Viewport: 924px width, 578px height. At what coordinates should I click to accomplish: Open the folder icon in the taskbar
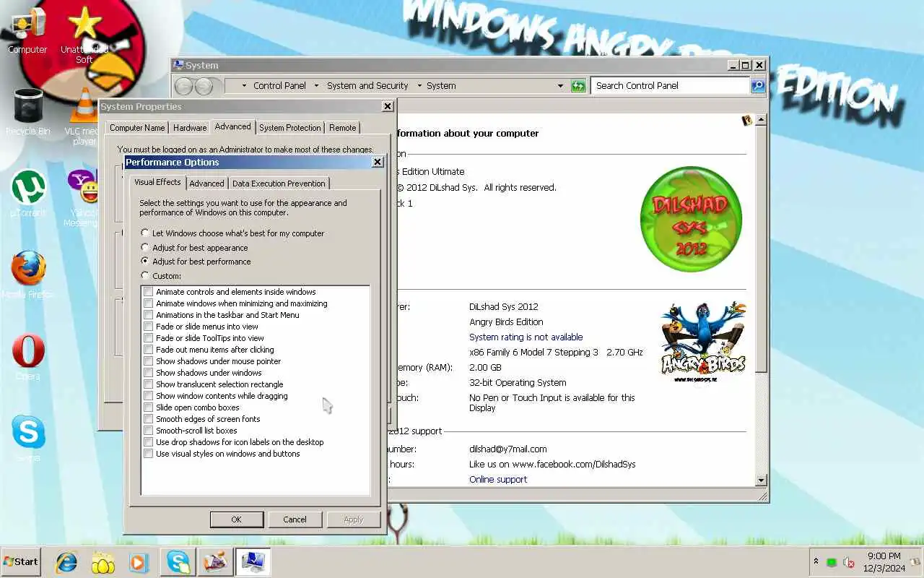(103, 562)
